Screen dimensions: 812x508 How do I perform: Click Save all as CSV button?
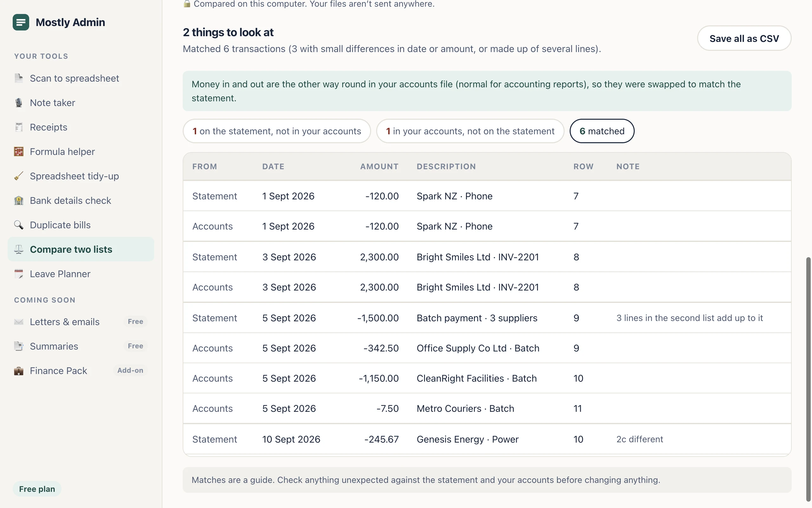click(x=744, y=38)
